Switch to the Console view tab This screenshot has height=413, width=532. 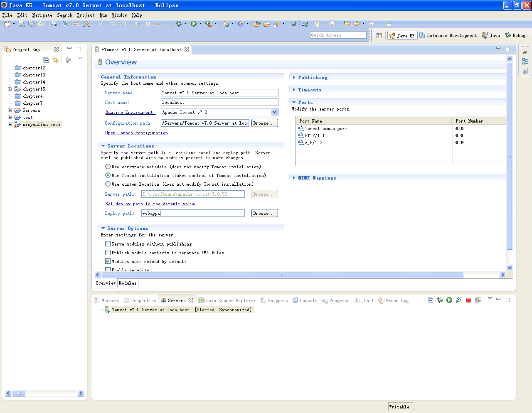305,300
